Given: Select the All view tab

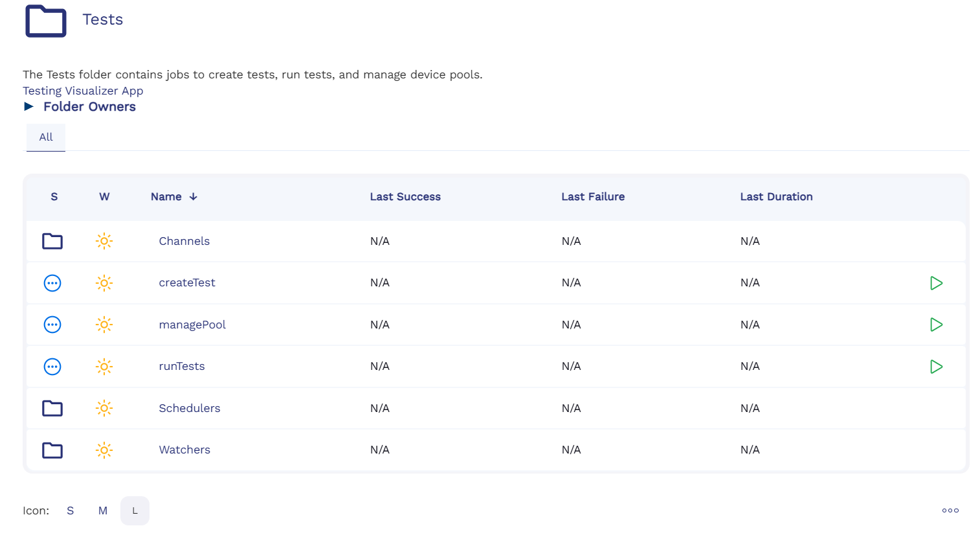Looking at the screenshot, I should click(46, 137).
